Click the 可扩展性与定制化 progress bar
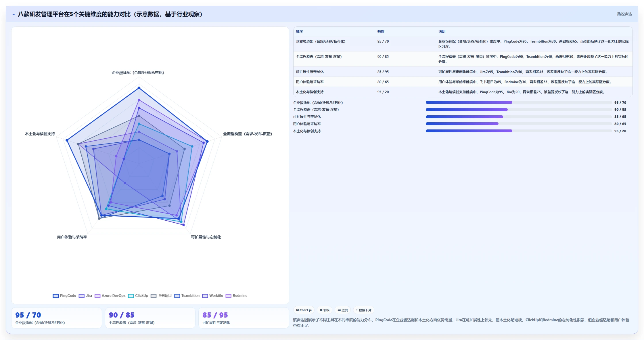Screen dimensions: 644x340 point(519,117)
